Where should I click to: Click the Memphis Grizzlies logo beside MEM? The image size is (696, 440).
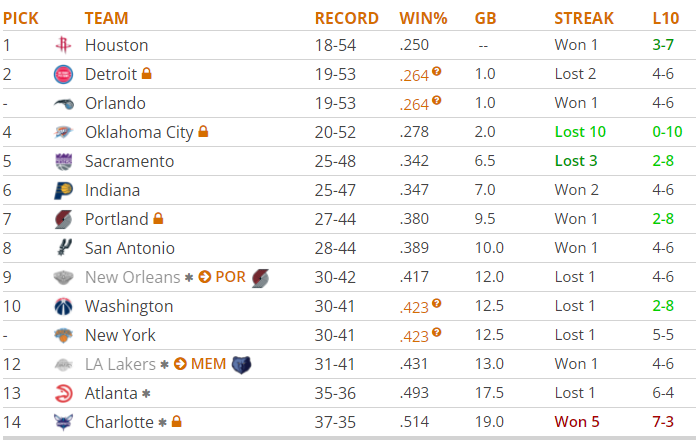click(x=241, y=365)
